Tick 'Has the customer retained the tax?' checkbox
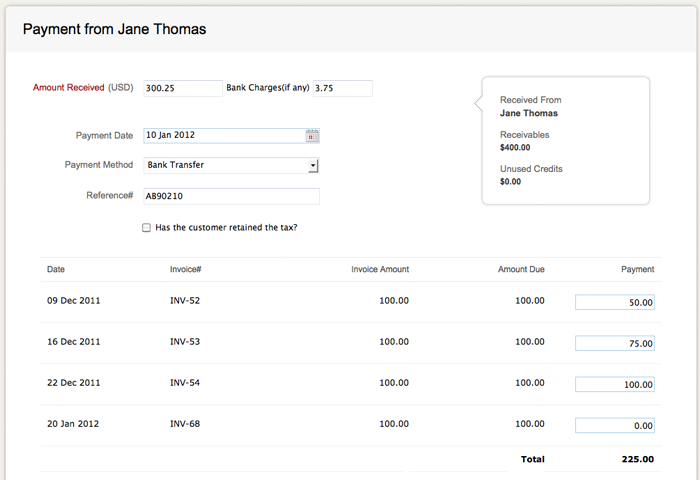The height and width of the screenshot is (480, 700). pos(146,228)
